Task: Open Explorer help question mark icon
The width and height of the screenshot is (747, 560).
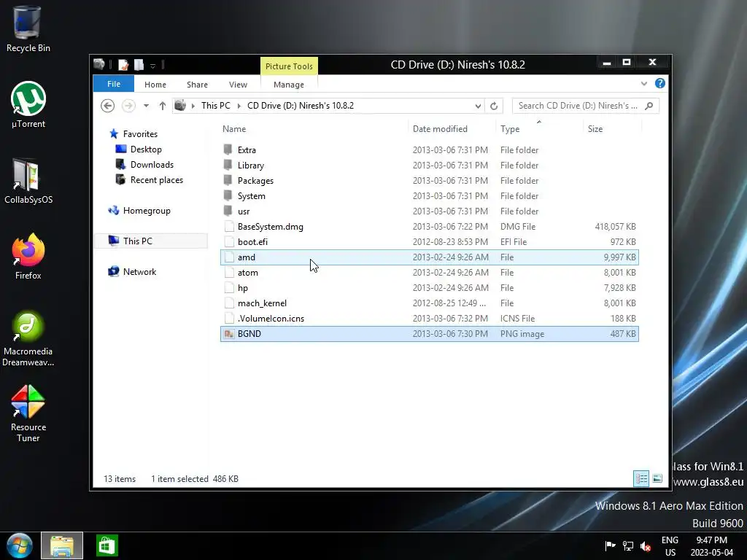Action: 659,84
